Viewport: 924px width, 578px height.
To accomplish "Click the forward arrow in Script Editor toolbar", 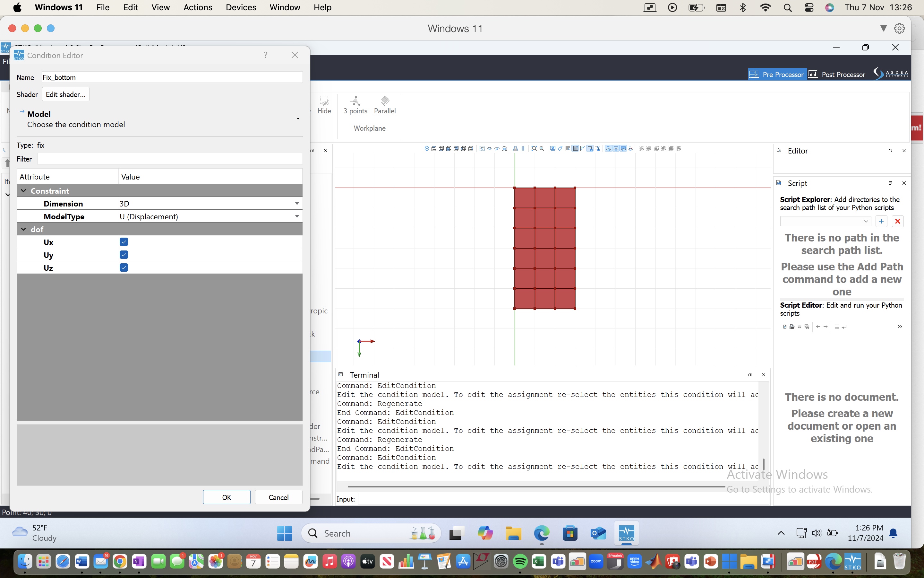I will pos(826,327).
